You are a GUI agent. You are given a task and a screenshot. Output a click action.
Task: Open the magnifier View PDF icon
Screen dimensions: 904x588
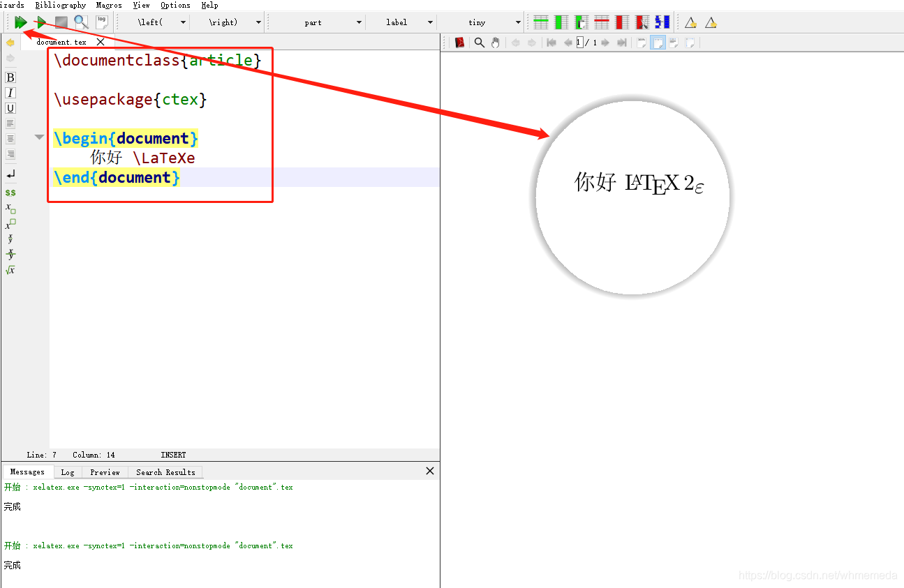point(82,22)
